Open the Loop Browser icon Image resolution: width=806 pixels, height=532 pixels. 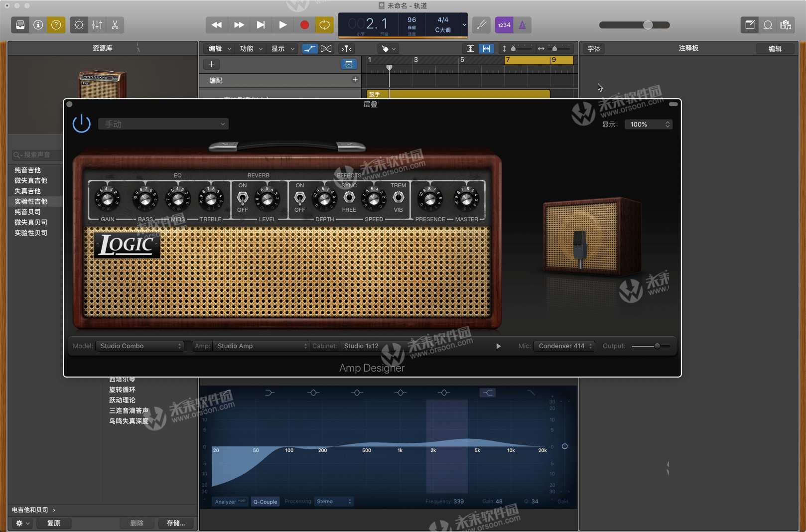tap(768, 25)
